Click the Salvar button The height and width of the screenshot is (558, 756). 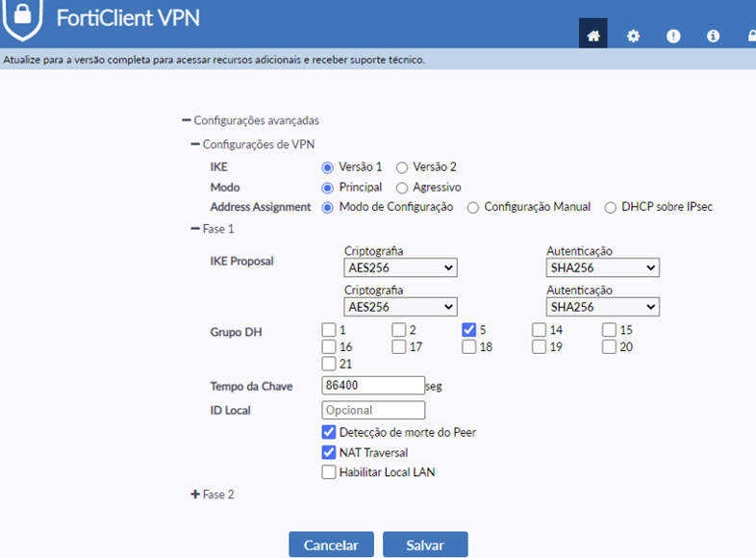click(425, 545)
